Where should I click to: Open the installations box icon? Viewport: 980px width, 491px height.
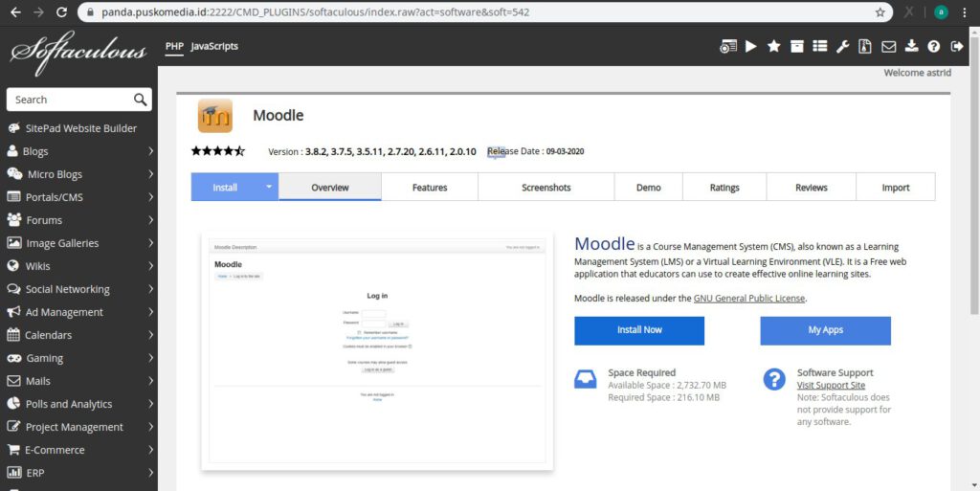[797, 46]
